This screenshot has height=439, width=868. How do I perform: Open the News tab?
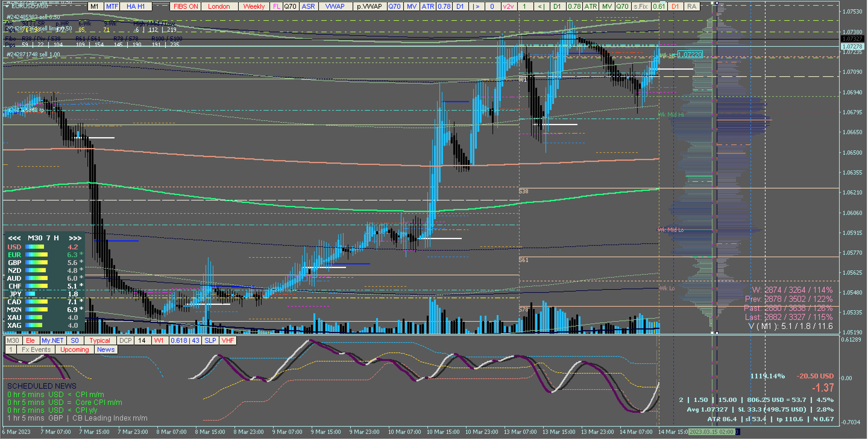tap(106, 350)
